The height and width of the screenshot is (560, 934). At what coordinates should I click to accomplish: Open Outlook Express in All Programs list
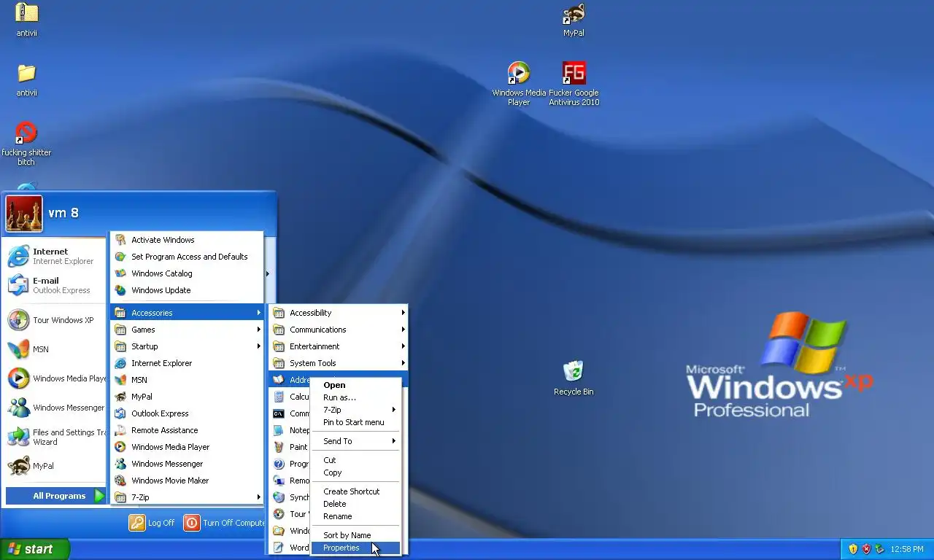pos(187,413)
